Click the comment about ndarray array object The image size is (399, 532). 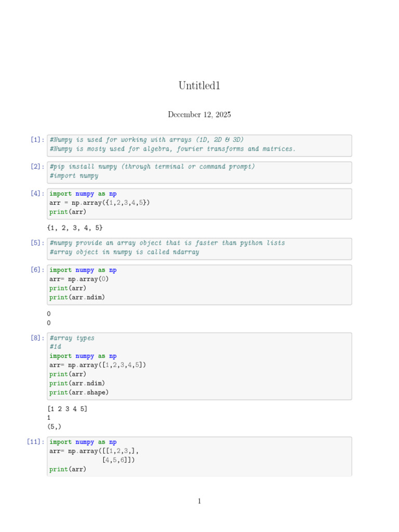tap(124, 252)
